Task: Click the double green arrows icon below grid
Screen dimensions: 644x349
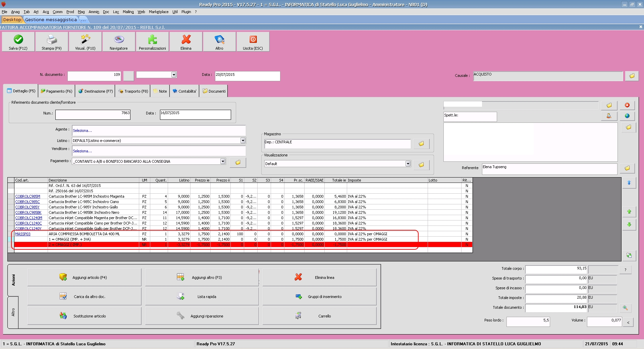Action: 629,255
